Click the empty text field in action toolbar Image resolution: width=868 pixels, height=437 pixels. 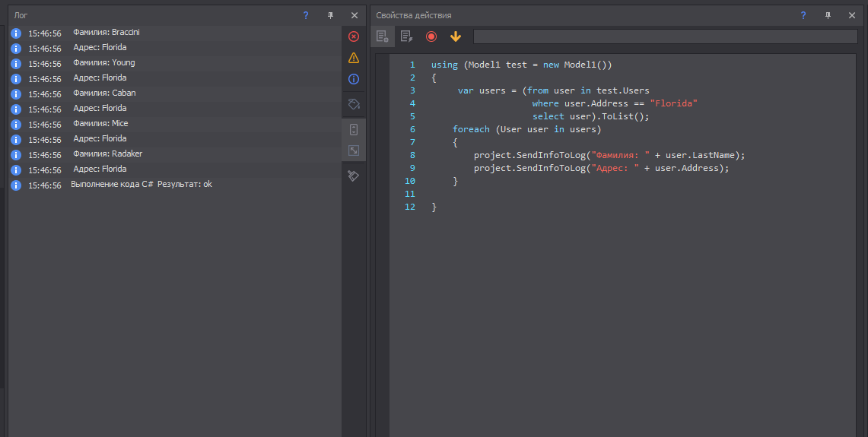tap(665, 36)
